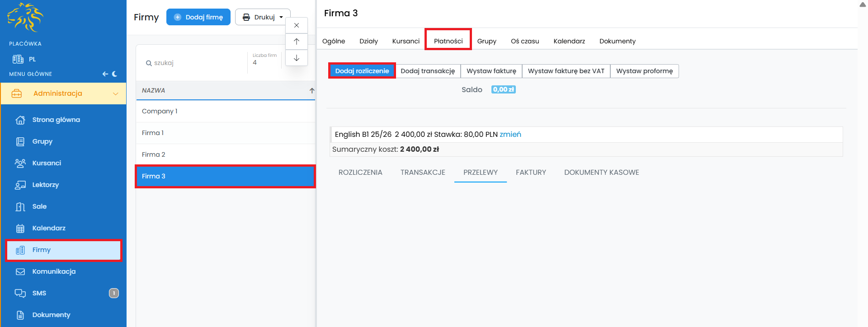Viewport: 868px width, 327px height.
Task: Open the FAKTURY sub-tab
Action: pos(531,173)
